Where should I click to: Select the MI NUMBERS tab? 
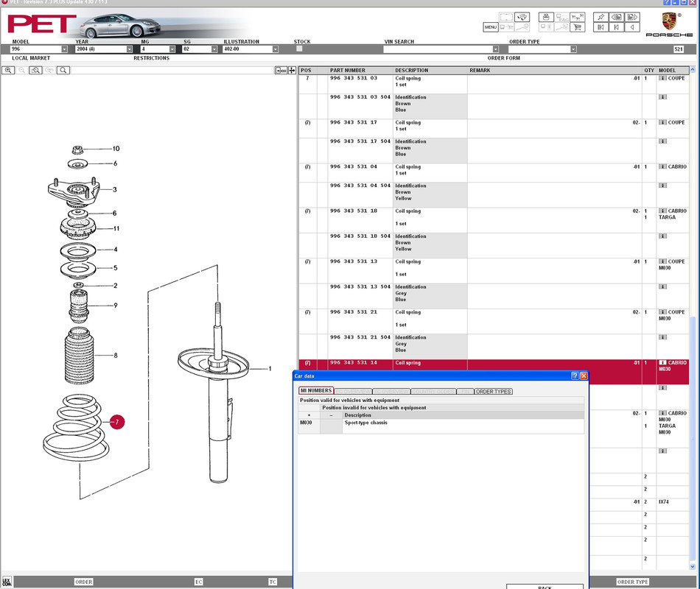point(316,390)
